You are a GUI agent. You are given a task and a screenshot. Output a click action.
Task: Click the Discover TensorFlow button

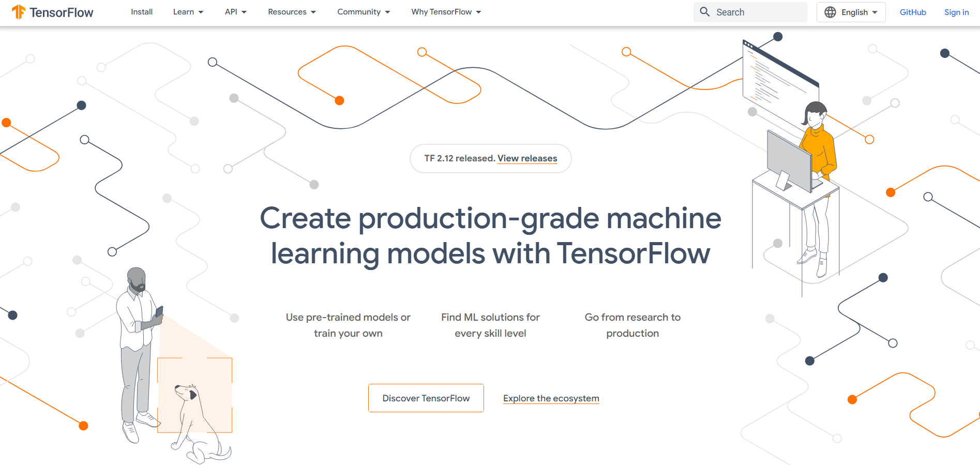(426, 398)
